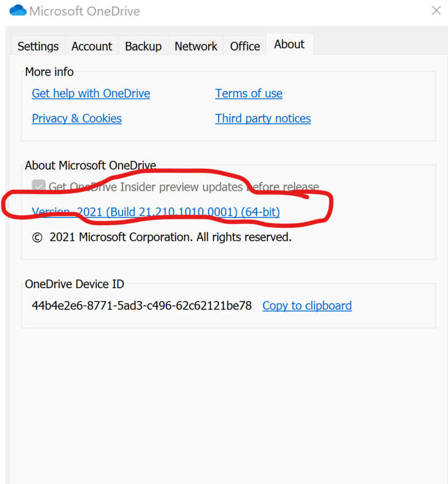Image resolution: width=448 pixels, height=484 pixels.
Task: Select the Device ID 44b4e2e6-8771-5ad3-c496-62c62121be78 text
Action: tap(142, 305)
